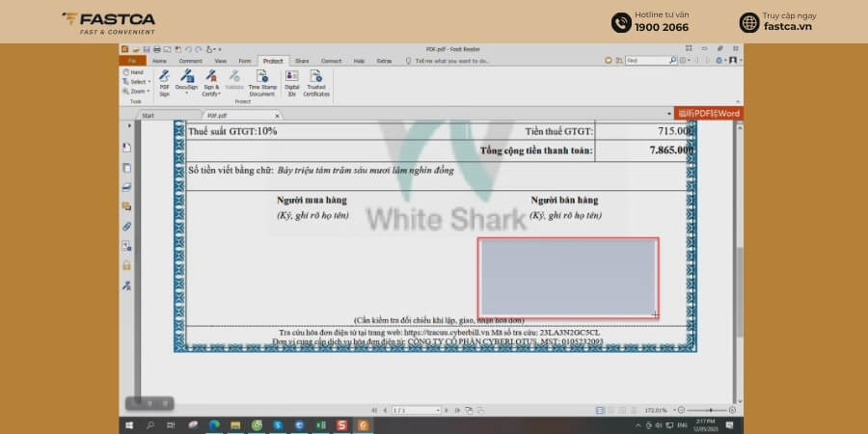Open the attachments paperclip panel
Screen dimensions: 868x434
click(126, 227)
